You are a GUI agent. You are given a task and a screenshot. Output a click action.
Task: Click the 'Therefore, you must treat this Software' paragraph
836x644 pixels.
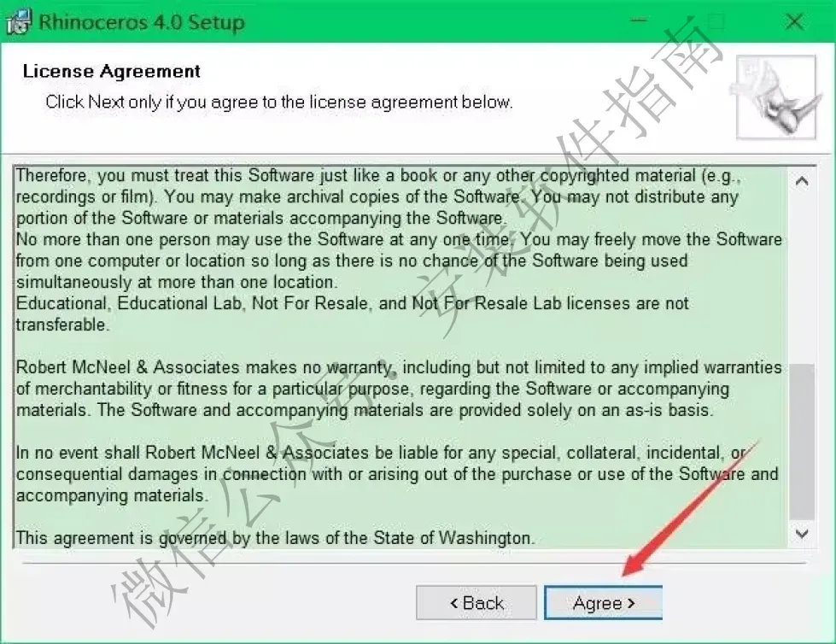378,196
